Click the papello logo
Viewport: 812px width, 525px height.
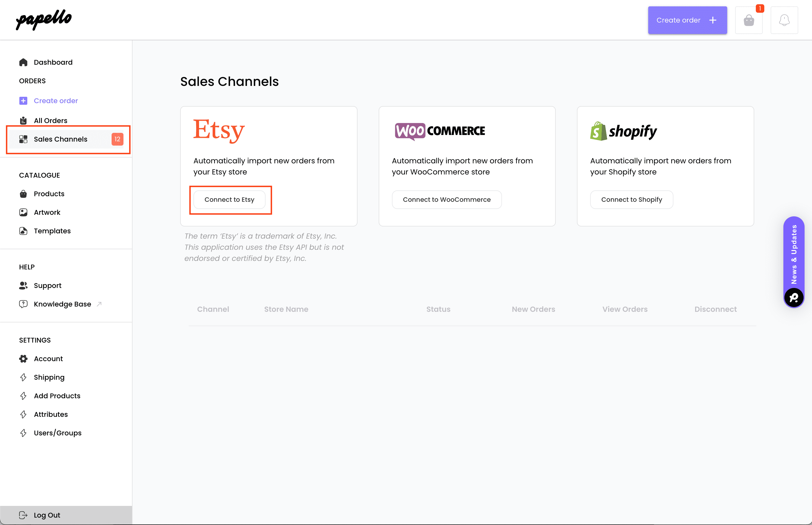coord(44,20)
